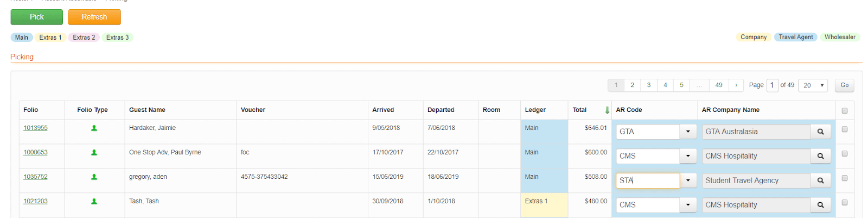Viewport: 868px width, 218px height.
Task: Open the STA AR Code dropdown arrow
Action: [x=688, y=180]
